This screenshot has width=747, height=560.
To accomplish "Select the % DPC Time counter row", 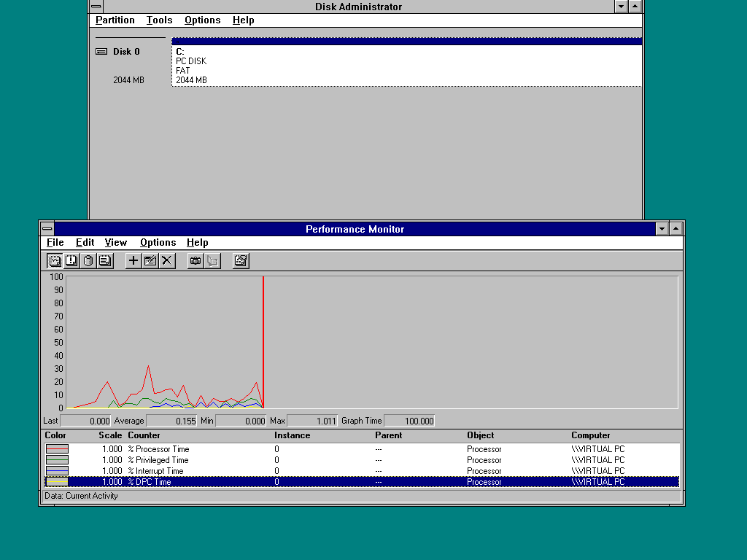I will [x=362, y=481].
